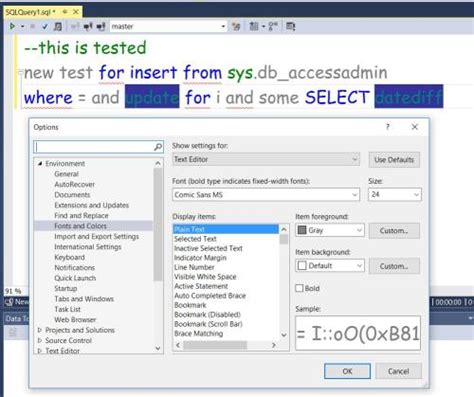This screenshot has width=474, height=397.
Task: Click Custom button for item foreground
Action: point(394,231)
